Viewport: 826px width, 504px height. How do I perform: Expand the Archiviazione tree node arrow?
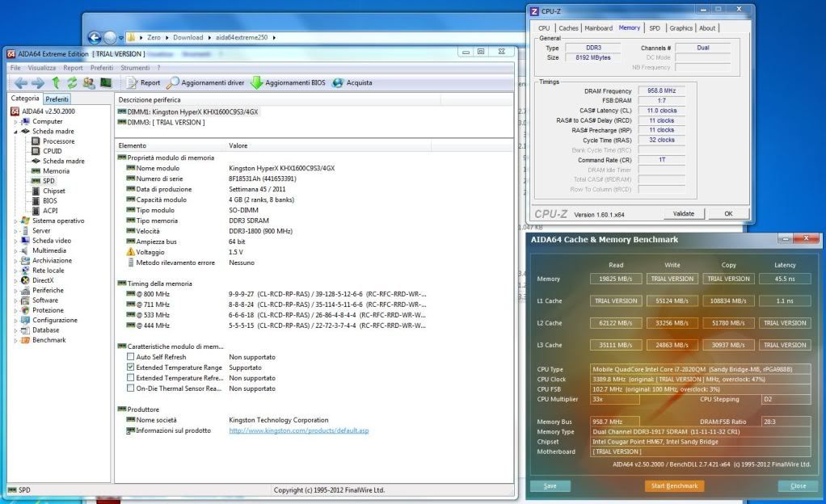(15, 261)
